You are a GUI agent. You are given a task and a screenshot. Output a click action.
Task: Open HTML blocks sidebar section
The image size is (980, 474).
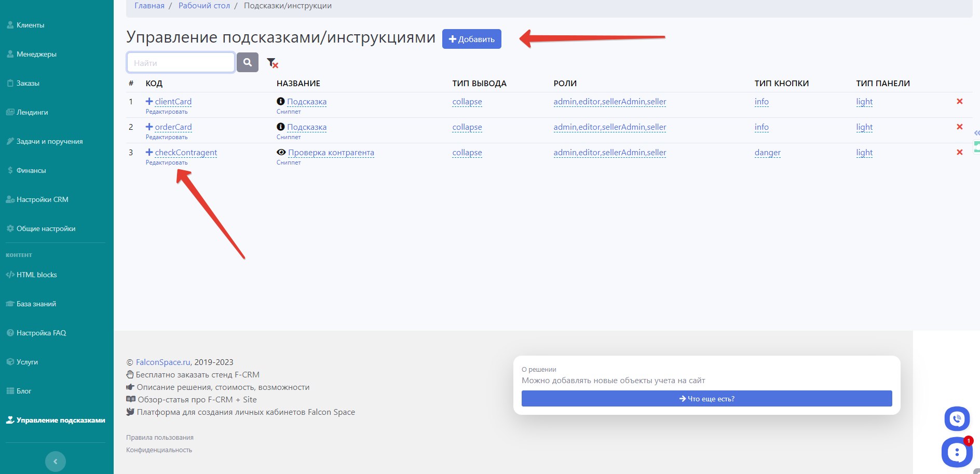point(36,275)
